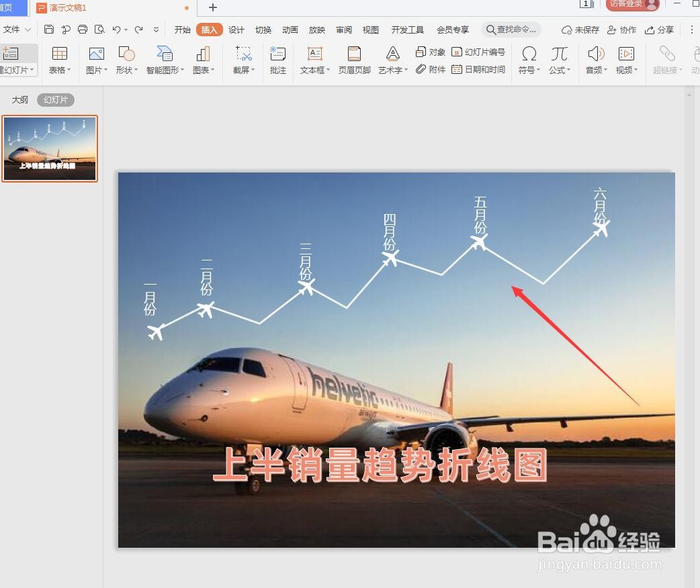Expand the WordArt dropdown arrow
The image size is (700, 588).
[x=406, y=70]
